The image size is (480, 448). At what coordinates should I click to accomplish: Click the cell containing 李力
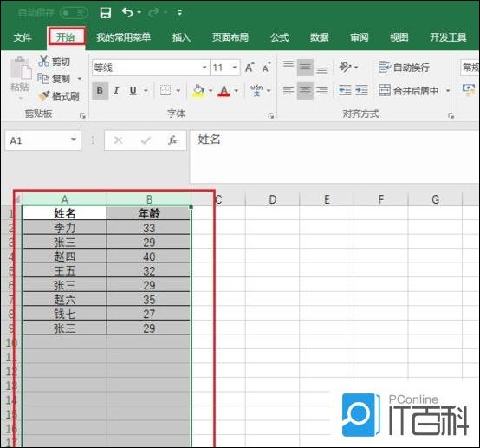(65, 228)
